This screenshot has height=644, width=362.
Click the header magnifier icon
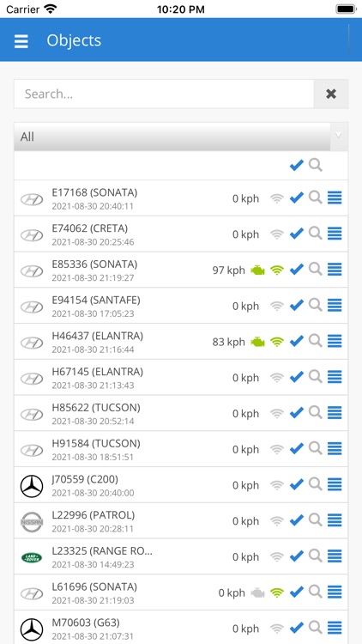pos(315,165)
